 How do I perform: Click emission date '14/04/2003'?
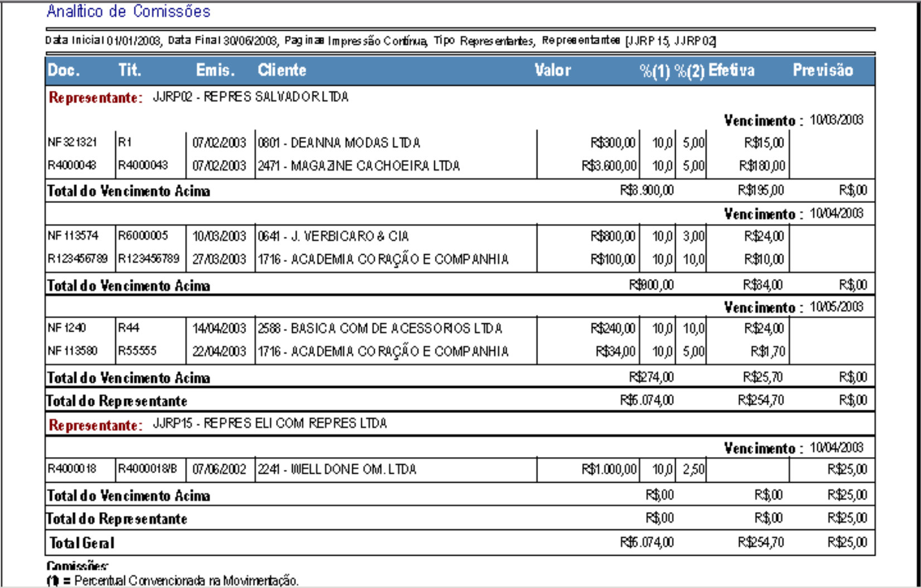tap(219, 328)
